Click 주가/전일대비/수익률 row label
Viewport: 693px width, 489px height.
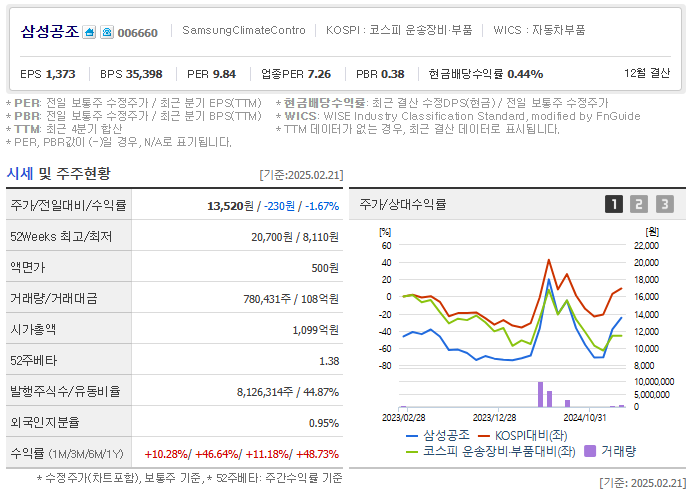click(68, 205)
